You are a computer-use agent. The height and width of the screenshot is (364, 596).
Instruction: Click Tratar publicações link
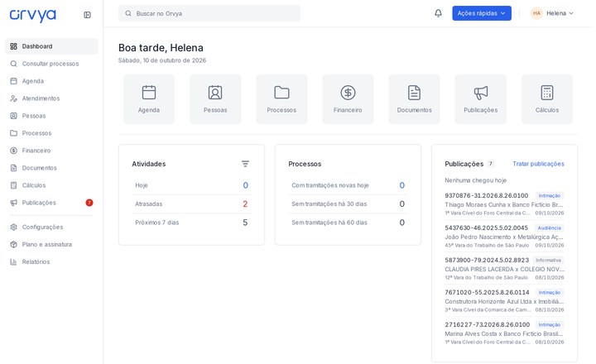click(538, 164)
